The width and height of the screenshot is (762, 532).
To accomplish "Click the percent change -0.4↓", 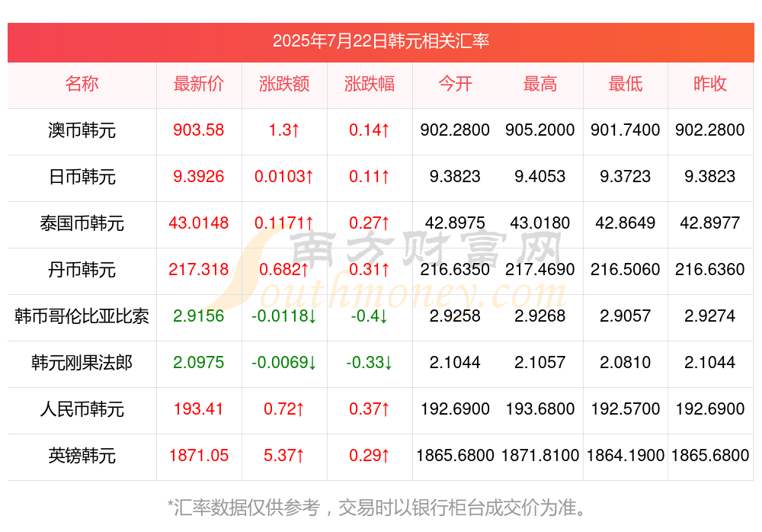I will 370,316.
